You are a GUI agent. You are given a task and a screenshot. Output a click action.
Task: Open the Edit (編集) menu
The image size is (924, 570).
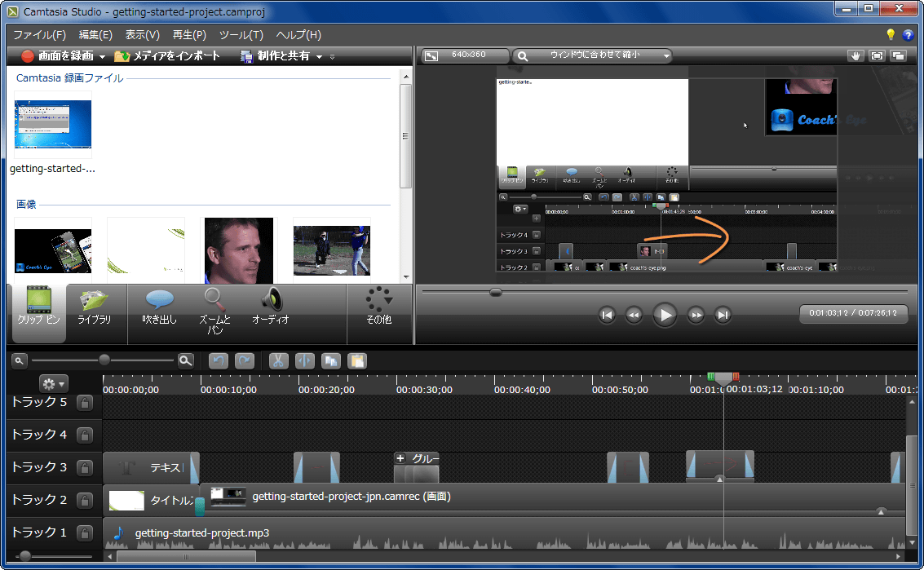(x=95, y=35)
